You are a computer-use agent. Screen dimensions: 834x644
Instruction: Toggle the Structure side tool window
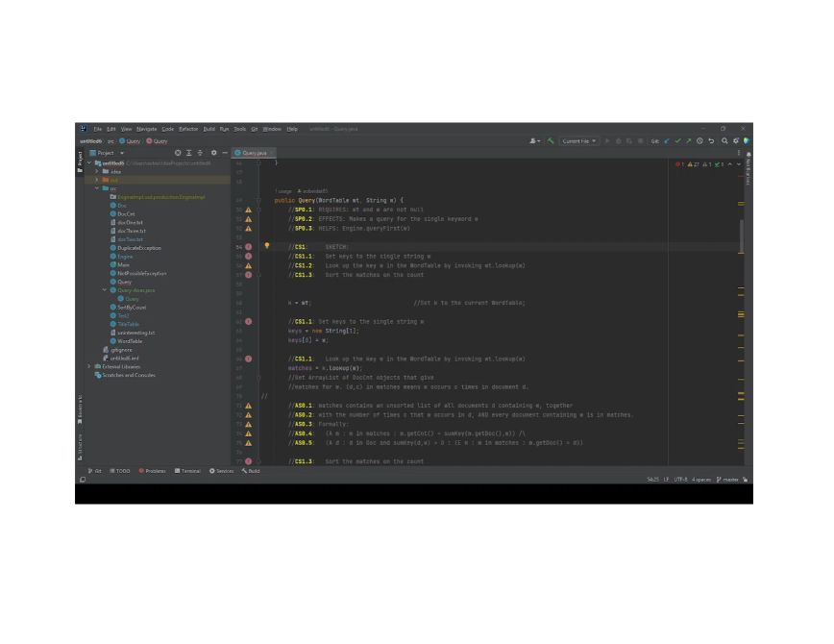[80, 447]
